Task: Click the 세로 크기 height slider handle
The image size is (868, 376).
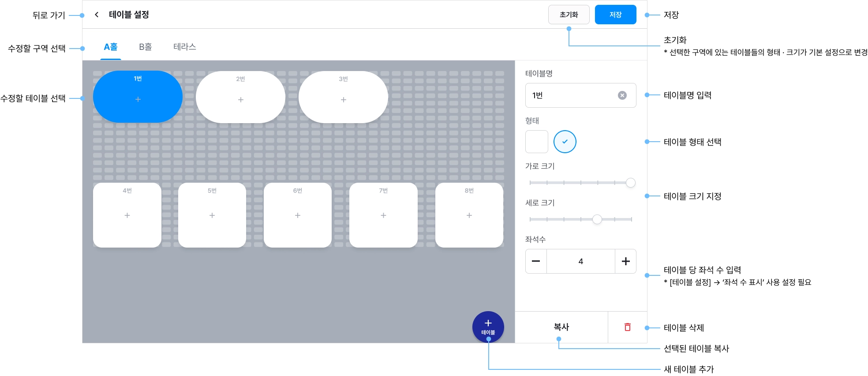Action: (597, 219)
